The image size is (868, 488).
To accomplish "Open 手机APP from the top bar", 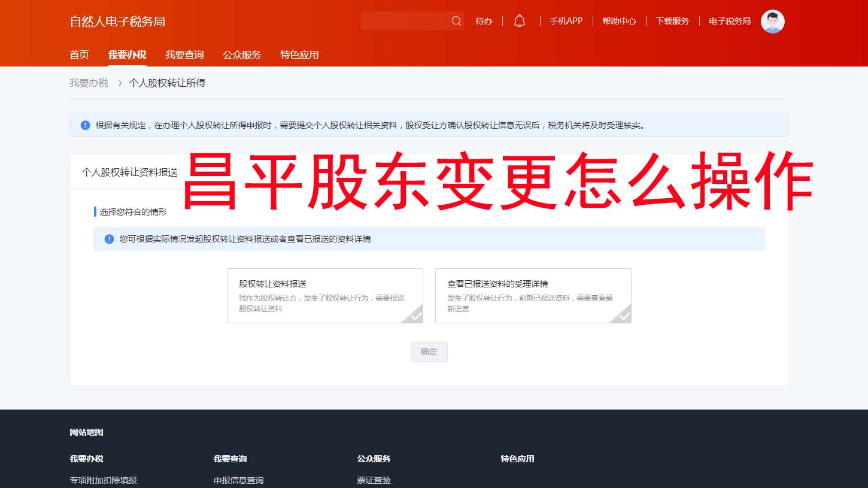I will (565, 20).
